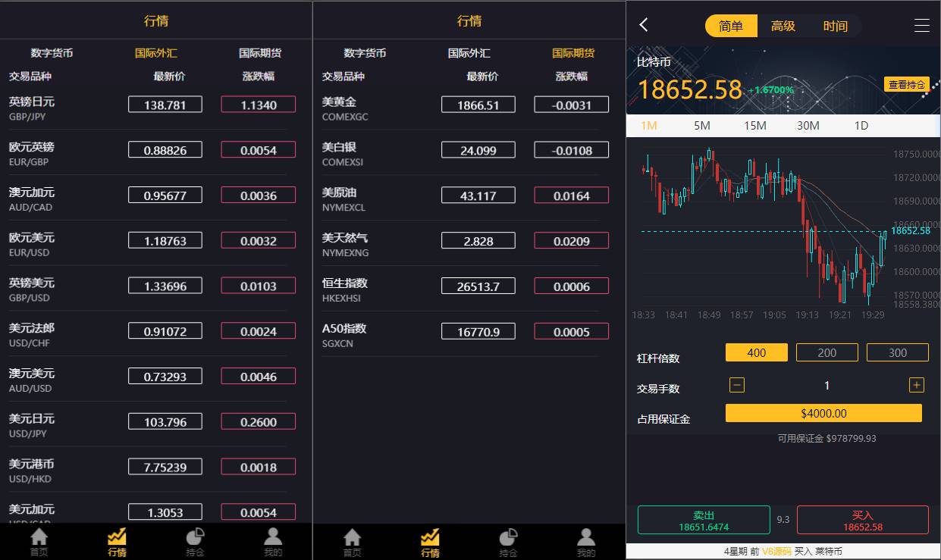Viewport: 941px width, 560px height.
Task: Select the 行情 markets icon in left navigation
Action: (x=116, y=540)
